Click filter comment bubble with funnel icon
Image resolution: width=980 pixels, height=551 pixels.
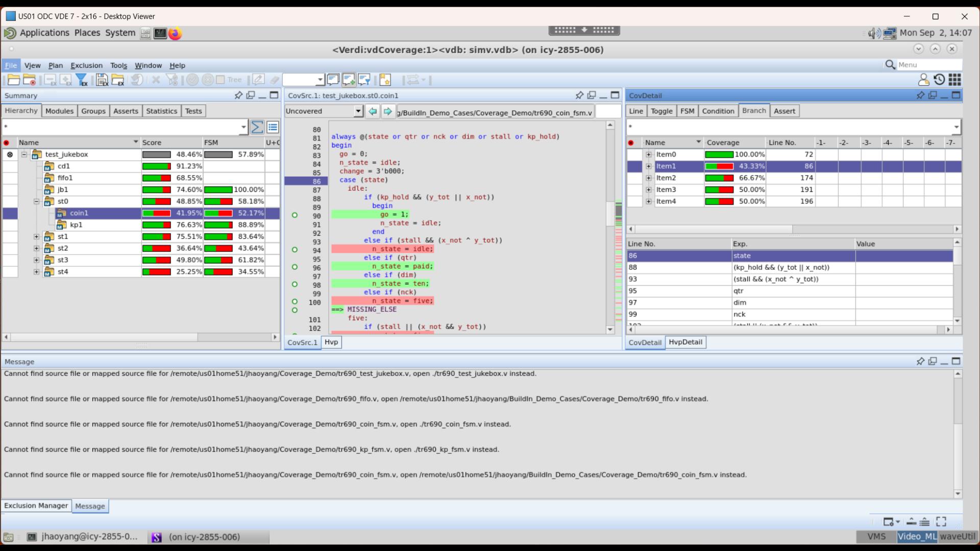tap(364, 80)
